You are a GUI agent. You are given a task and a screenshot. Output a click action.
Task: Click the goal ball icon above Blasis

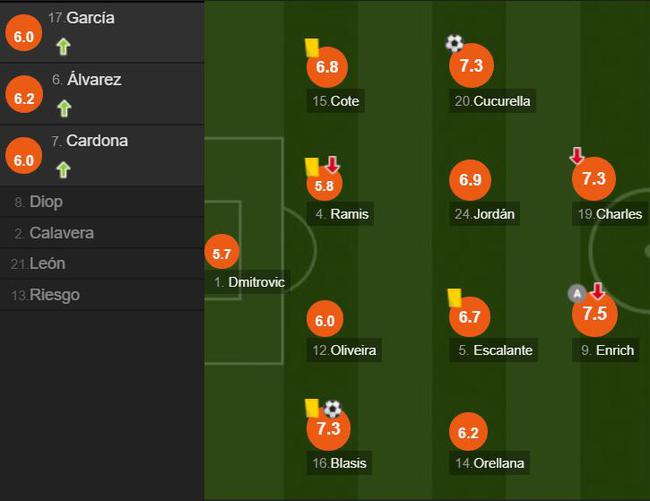click(x=332, y=409)
